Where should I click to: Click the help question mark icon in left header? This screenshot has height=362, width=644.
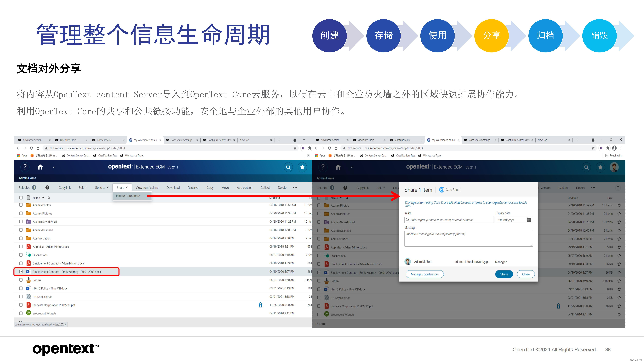click(x=25, y=167)
